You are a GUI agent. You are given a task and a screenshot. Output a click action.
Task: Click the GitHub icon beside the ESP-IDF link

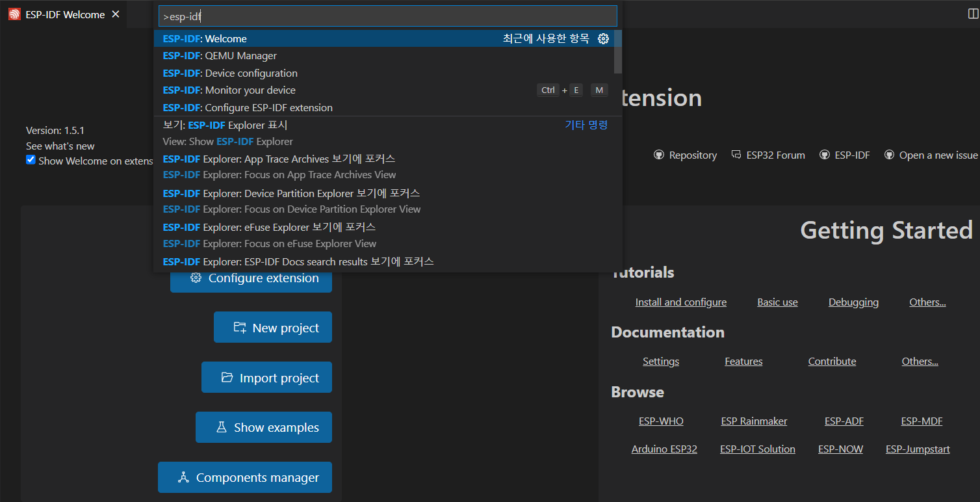coord(824,155)
